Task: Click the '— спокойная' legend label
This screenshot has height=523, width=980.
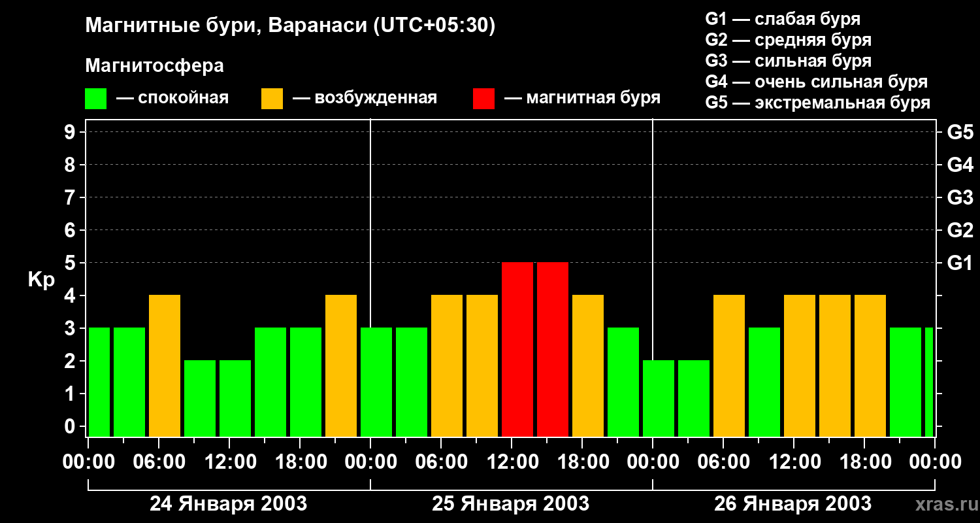Action: 172,98
